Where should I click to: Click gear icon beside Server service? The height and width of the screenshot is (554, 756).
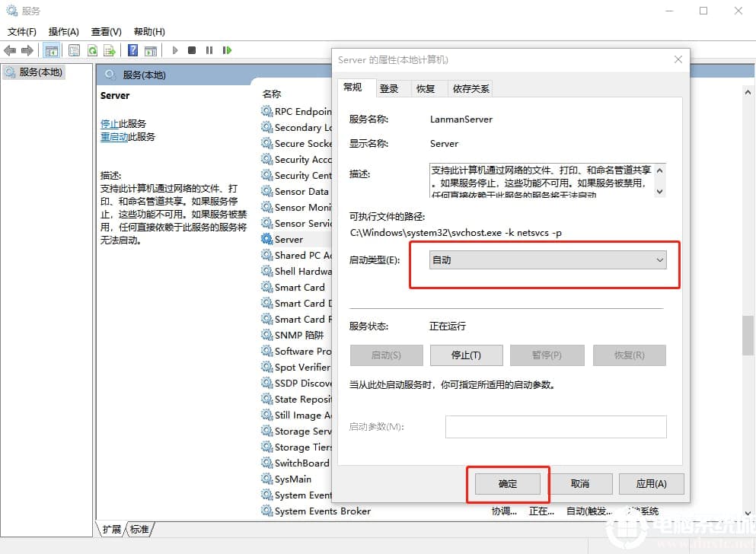pyautogui.click(x=266, y=239)
